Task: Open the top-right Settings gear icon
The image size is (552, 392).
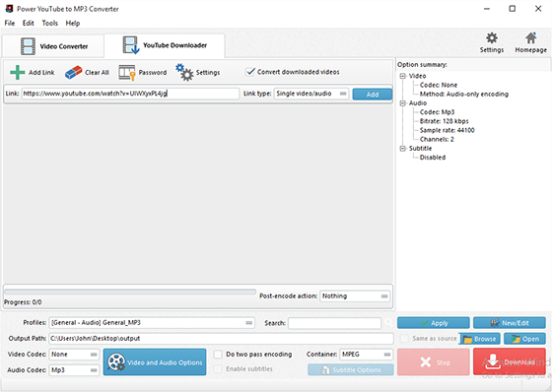Action: 492,38
